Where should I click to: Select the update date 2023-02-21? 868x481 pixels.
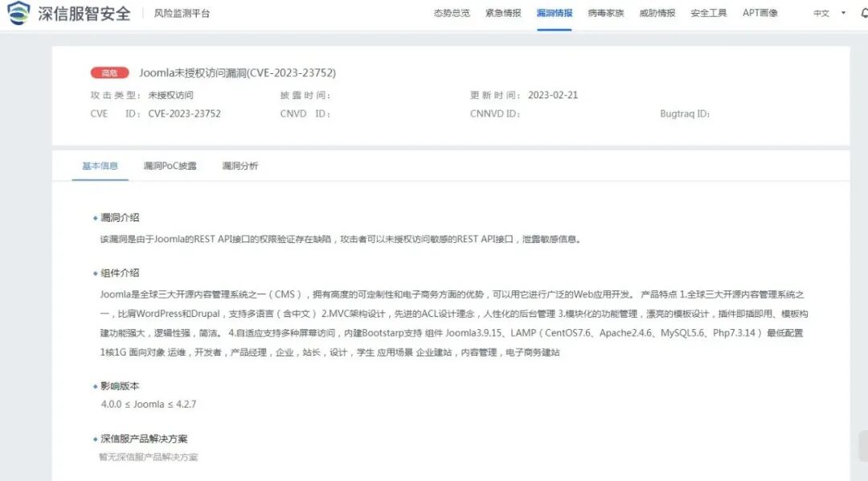552,95
